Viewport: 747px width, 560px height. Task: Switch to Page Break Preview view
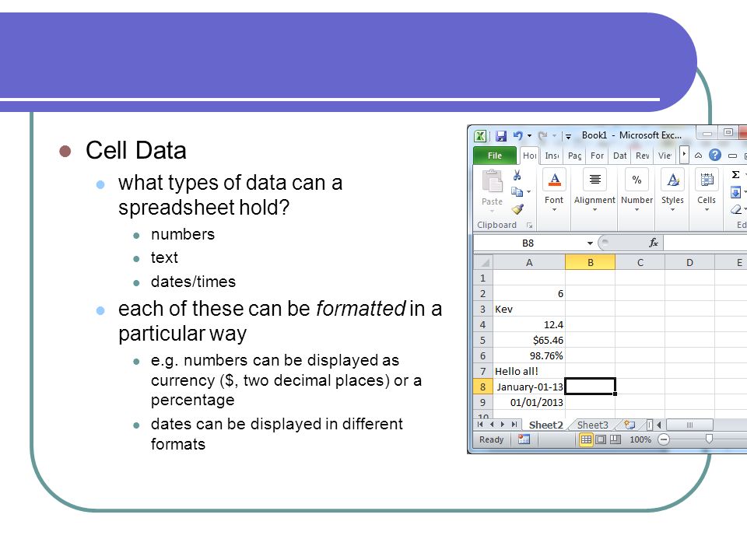pyautogui.click(x=615, y=439)
